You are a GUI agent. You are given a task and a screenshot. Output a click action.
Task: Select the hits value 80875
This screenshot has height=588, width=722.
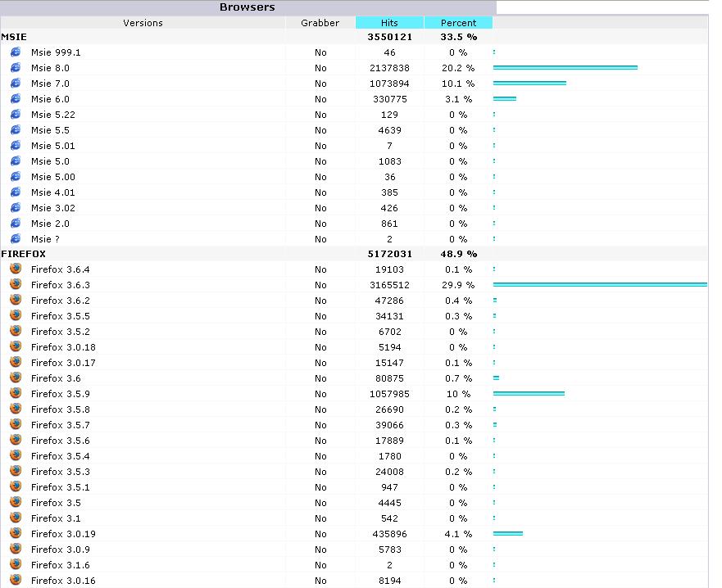(389, 378)
